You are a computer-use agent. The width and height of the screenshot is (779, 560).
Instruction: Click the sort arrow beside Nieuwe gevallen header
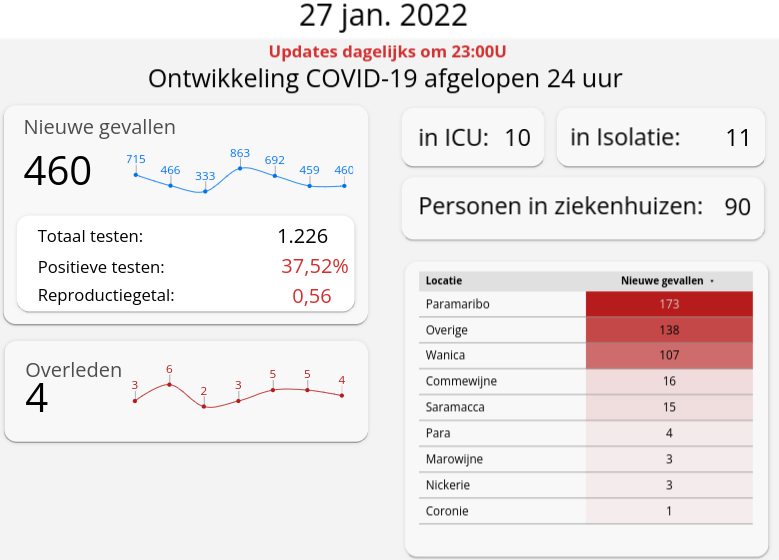(x=712, y=281)
